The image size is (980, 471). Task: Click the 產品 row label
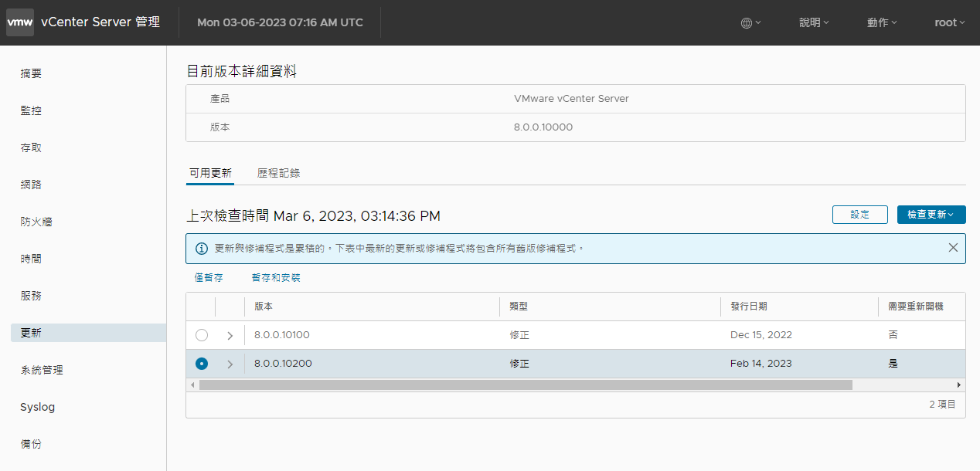click(220, 99)
